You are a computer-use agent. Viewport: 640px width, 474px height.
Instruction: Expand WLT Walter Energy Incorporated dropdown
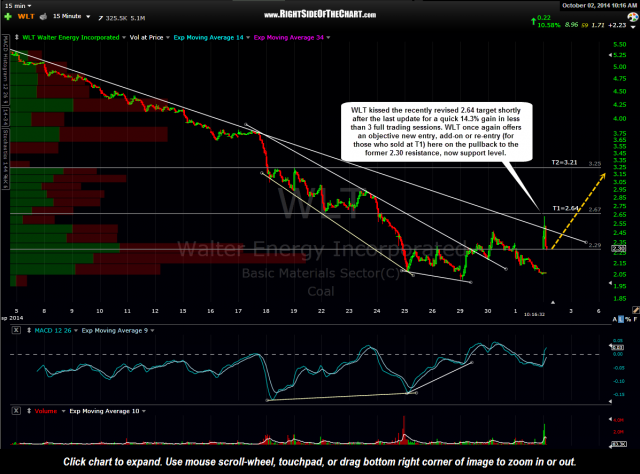[x=124, y=38]
